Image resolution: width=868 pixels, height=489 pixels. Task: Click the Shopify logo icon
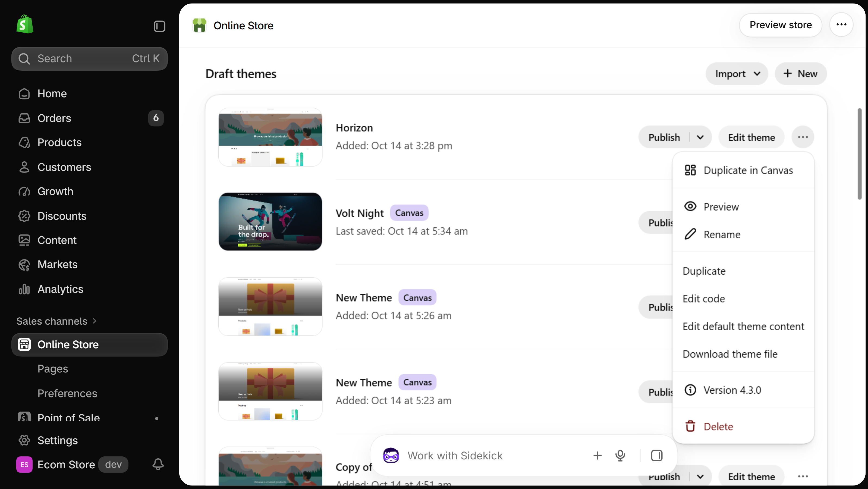point(25,24)
